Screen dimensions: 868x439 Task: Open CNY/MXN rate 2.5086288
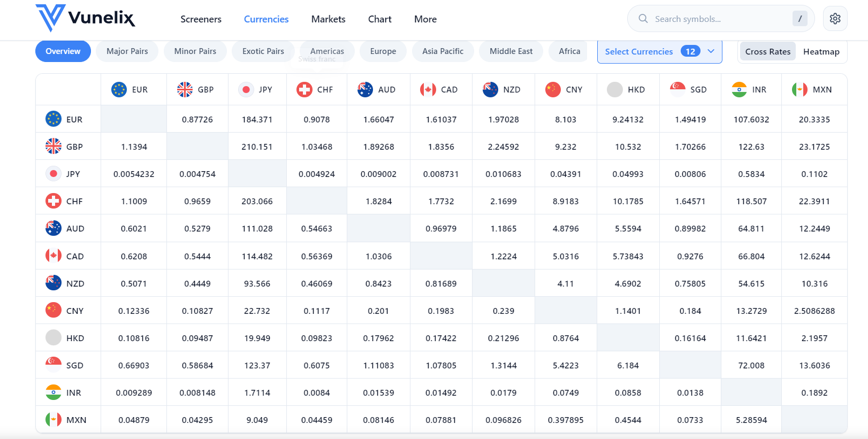[814, 311]
